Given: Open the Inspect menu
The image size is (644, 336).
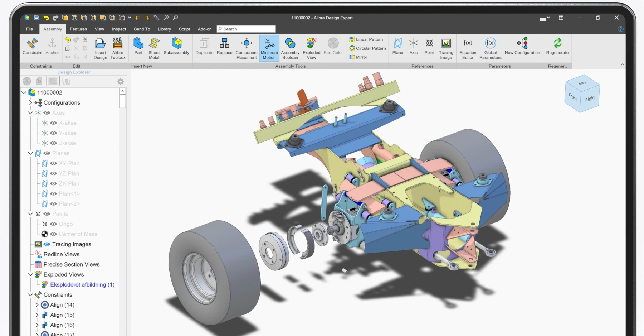Looking at the screenshot, I should [x=119, y=29].
